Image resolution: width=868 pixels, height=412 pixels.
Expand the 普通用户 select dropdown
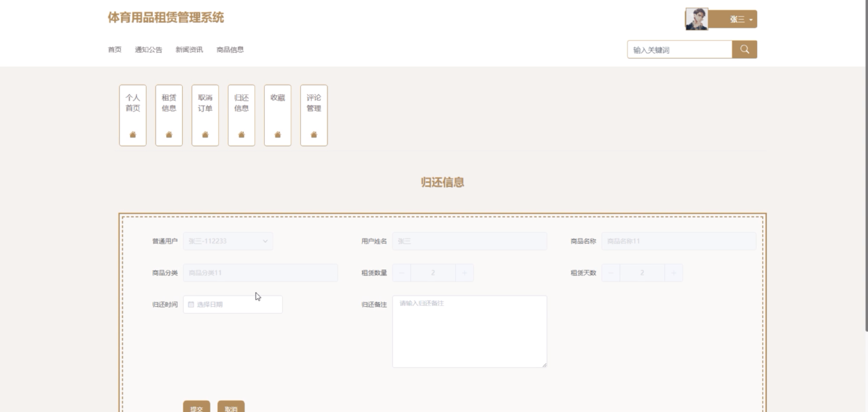coord(228,241)
